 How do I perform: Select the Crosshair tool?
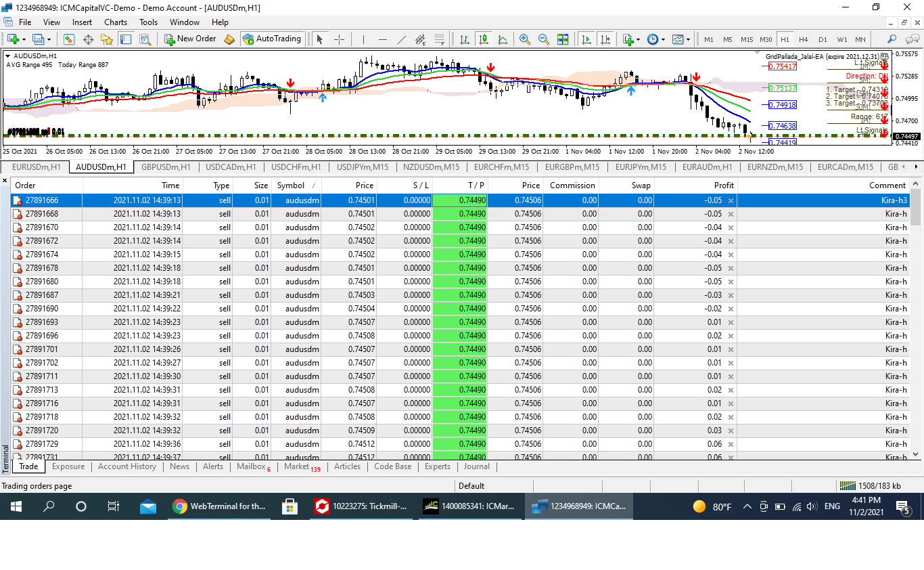pyautogui.click(x=339, y=39)
